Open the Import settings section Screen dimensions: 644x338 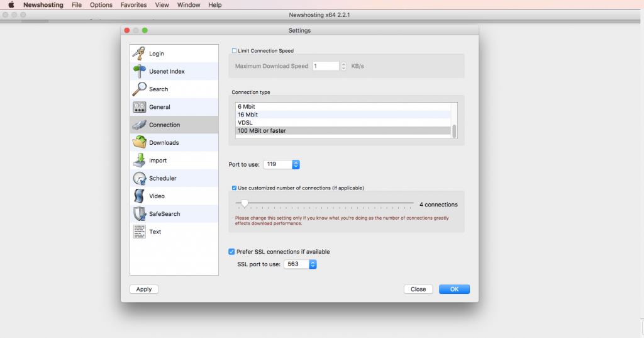pyautogui.click(x=174, y=161)
